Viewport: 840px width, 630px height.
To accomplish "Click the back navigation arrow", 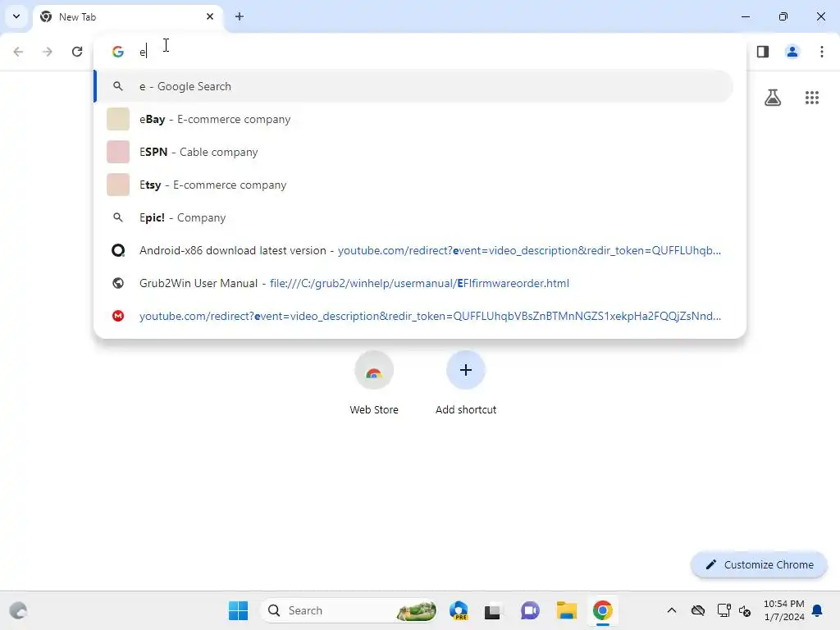I will (18, 52).
